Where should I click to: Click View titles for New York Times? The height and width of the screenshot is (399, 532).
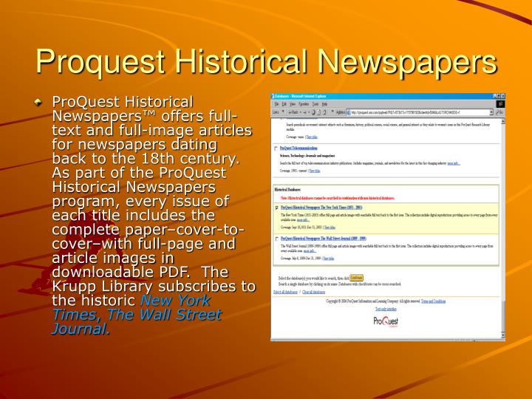pyautogui.click(x=330, y=228)
